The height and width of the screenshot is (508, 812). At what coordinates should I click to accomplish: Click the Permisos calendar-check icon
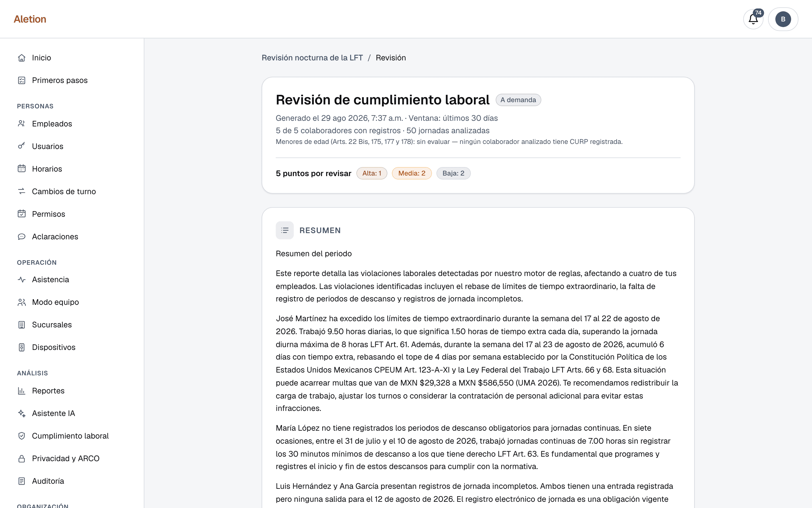tap(22, 214)
